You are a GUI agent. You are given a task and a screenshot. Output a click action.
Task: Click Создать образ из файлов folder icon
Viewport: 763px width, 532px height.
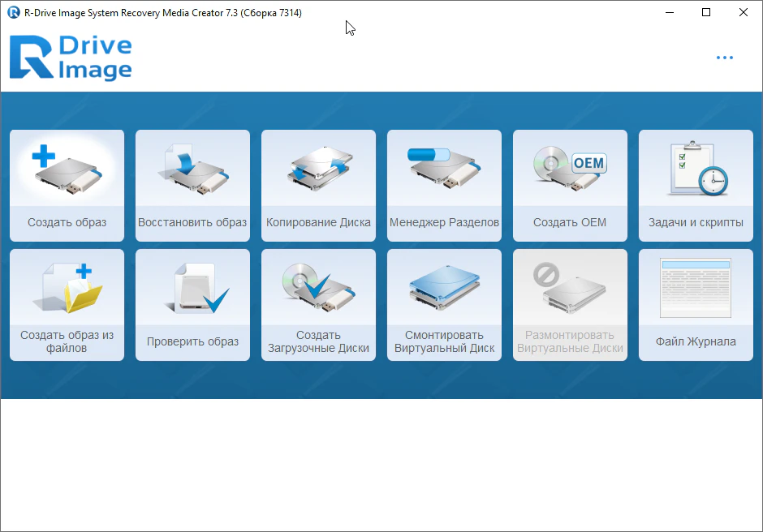click(x=67, y=289)
